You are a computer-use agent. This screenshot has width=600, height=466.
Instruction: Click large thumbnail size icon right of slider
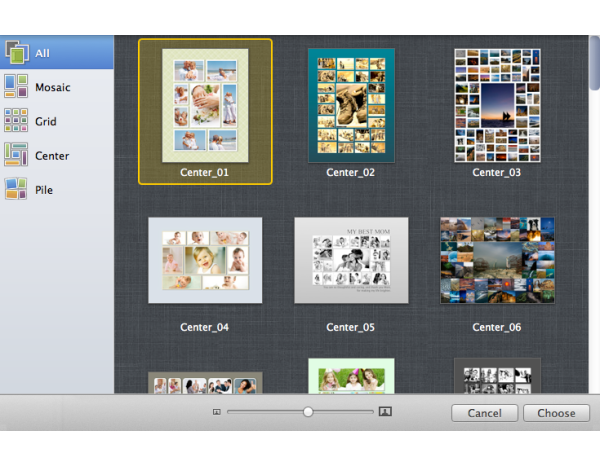385,412
